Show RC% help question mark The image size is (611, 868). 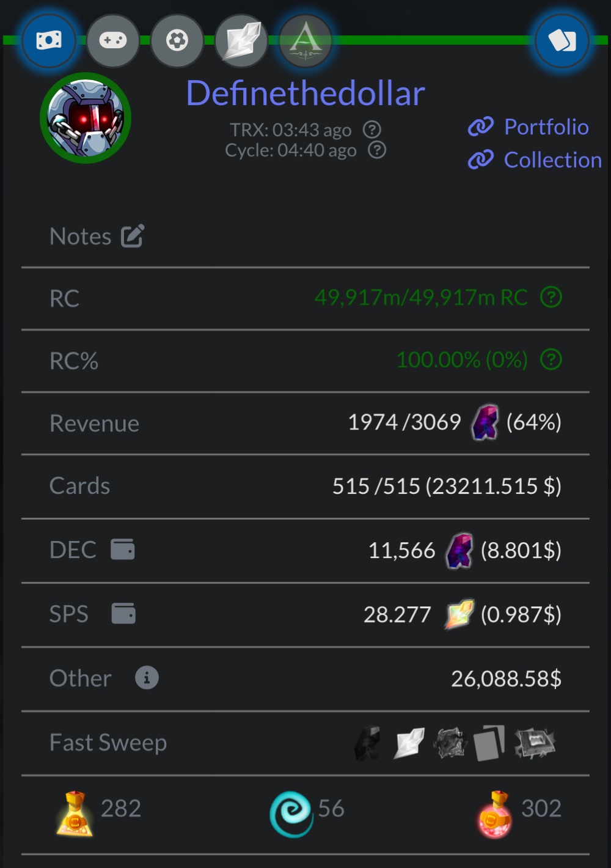point(551,360)
